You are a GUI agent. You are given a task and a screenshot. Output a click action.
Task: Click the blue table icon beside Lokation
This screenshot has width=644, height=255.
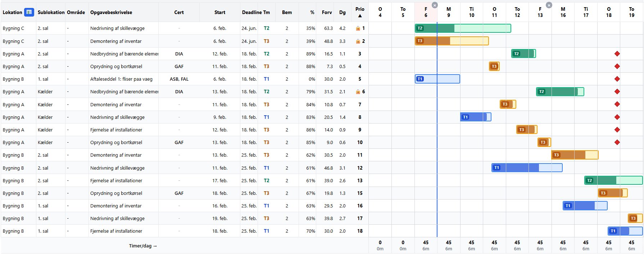pyautogui.click(x=29, y=12)
